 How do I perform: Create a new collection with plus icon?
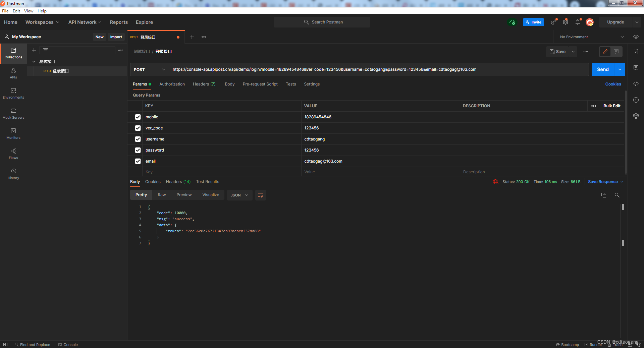coord(34,50)
